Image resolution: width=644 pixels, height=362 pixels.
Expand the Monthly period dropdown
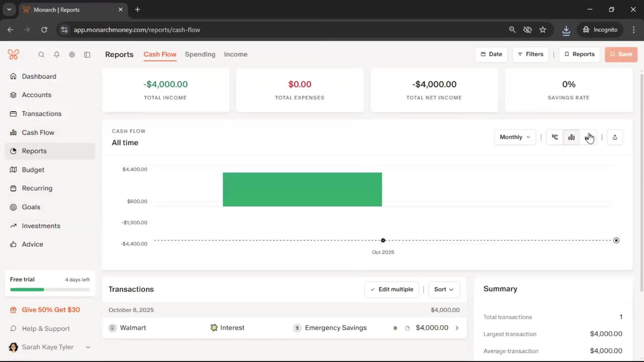coord(515,137)
